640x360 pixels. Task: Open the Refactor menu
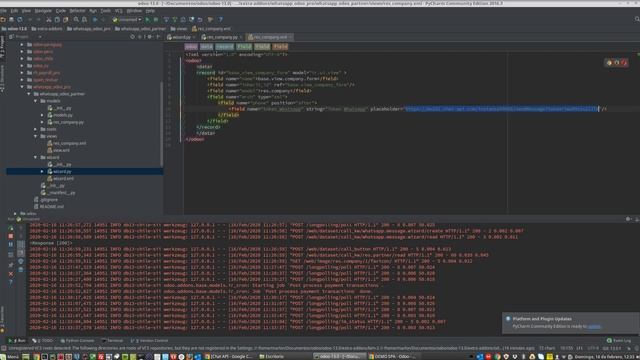click(77, 11)
